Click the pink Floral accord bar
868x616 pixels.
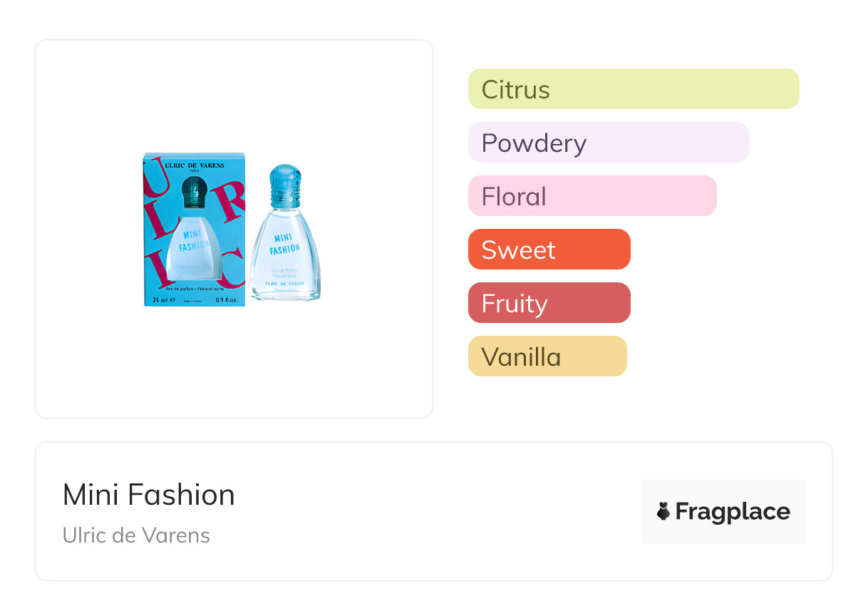coord(591,196)
